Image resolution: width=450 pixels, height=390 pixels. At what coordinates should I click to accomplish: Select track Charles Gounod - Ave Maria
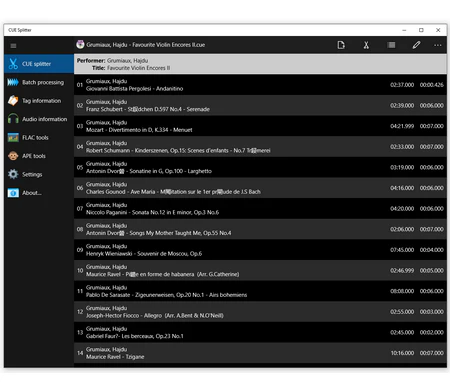click(260, 188)
